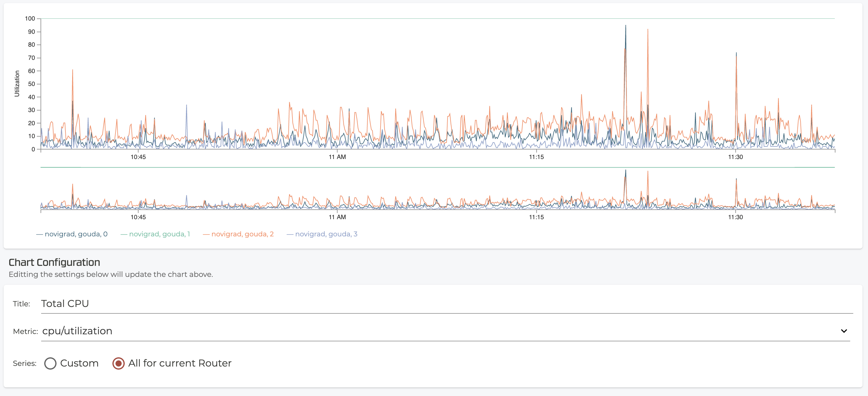Click 10:45 label on main chart axis

pos(138,157)
